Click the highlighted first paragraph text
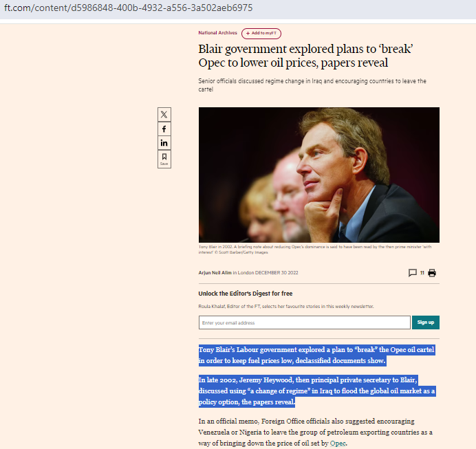The image size is (476, 449). pyautogui.click(x=316, y=355)
